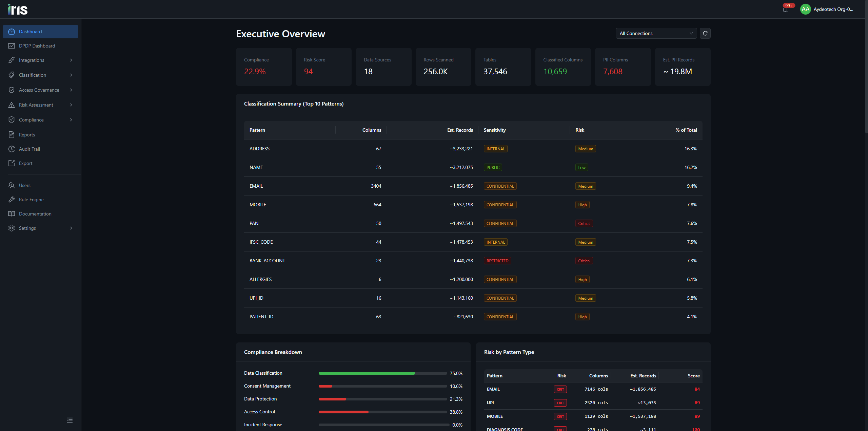Click the Data Classification progress bar
Screen dimensions: 868x431
[x=383, y=373]
